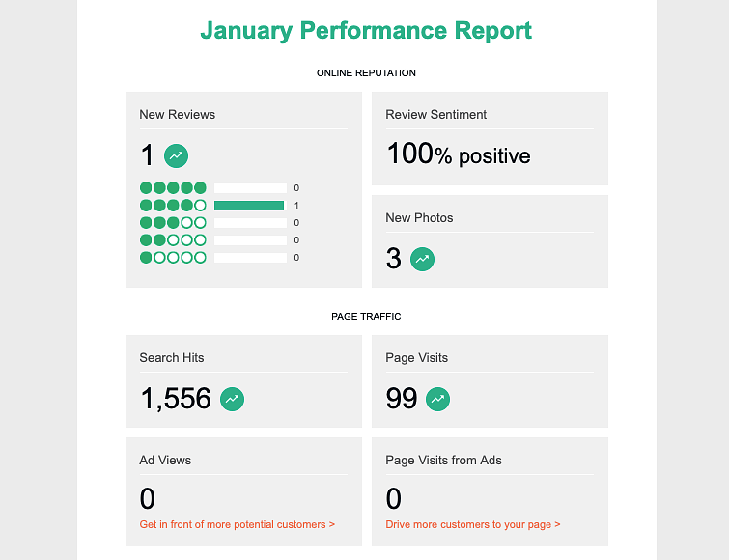
Task: Click the three-star rating circles row
Action: coord(173,223)
